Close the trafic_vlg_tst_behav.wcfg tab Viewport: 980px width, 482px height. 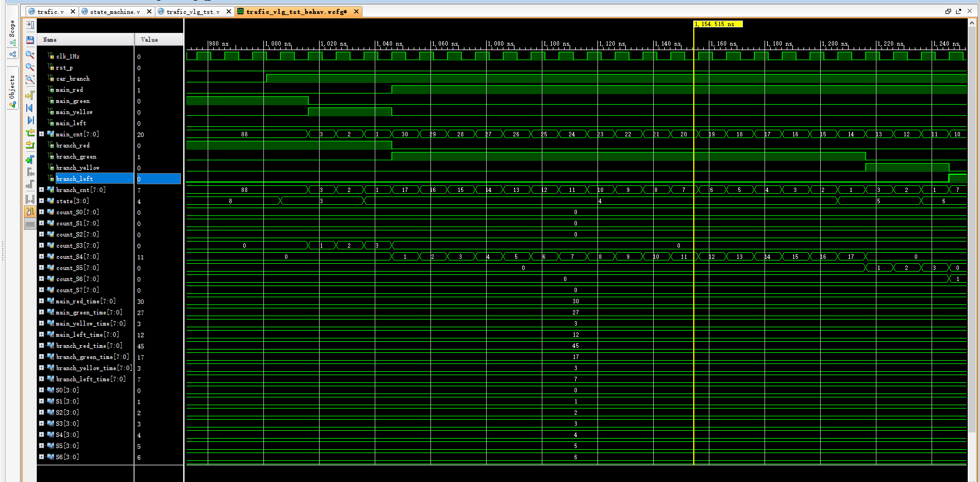click(356, 12)
